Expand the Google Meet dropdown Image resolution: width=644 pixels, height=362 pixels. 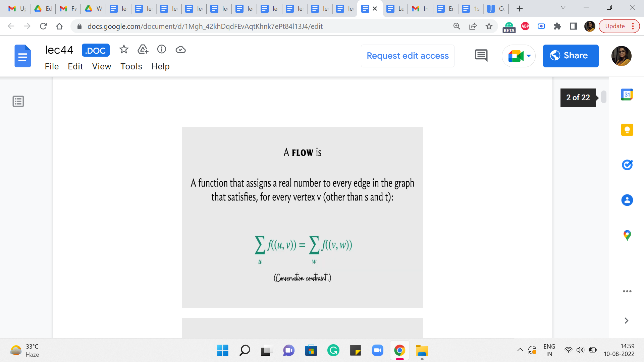click(529, 56)
